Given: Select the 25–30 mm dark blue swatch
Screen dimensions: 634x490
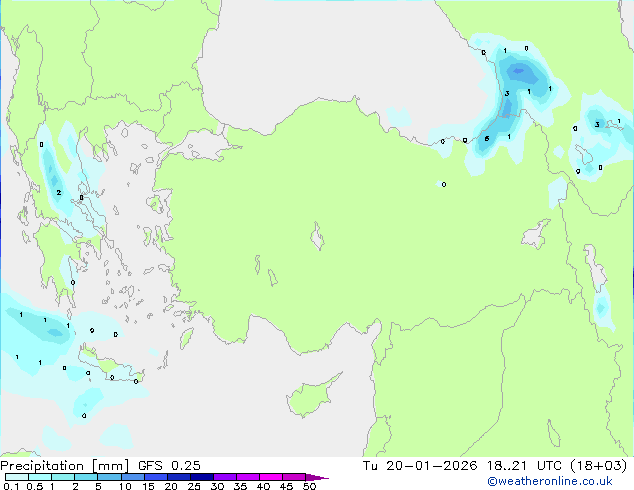Looking at the screenshot, I should point(201,477).
